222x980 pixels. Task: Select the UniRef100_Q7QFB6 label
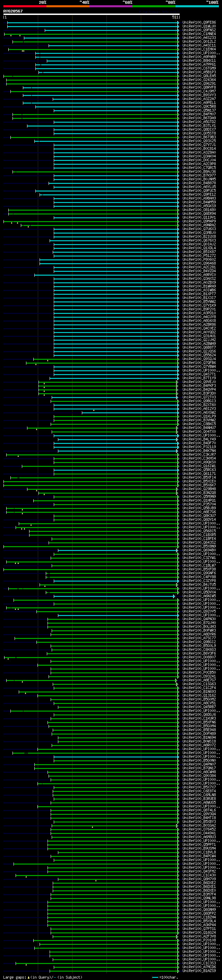[199, 363]
